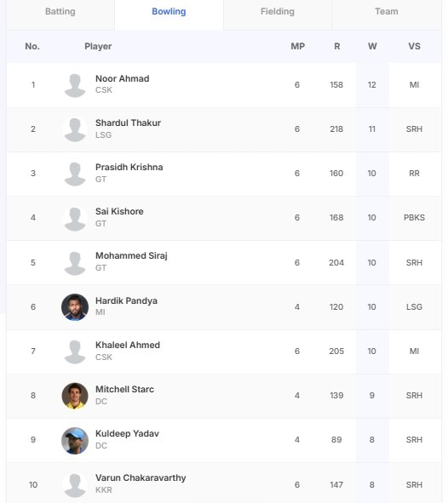Sort by the W wickets column header
The image size is (448, 503).
click(x=372, y=46)
